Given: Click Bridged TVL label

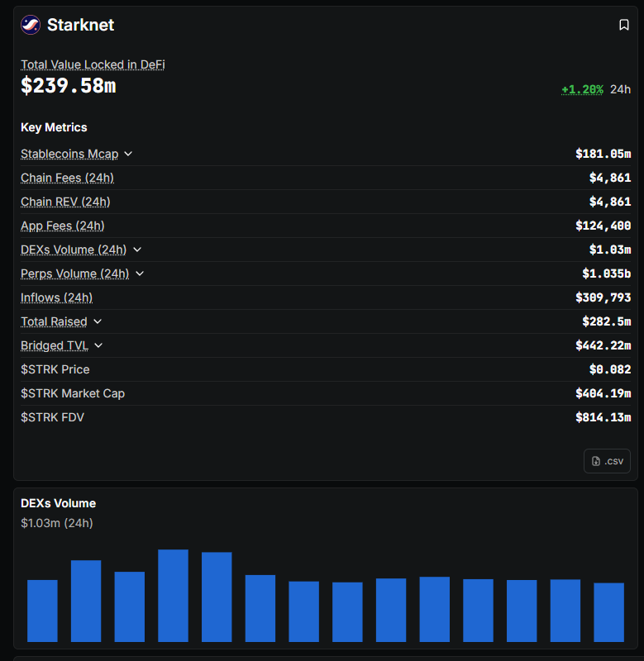Looking at the screenshot, I should pos(55,345).
